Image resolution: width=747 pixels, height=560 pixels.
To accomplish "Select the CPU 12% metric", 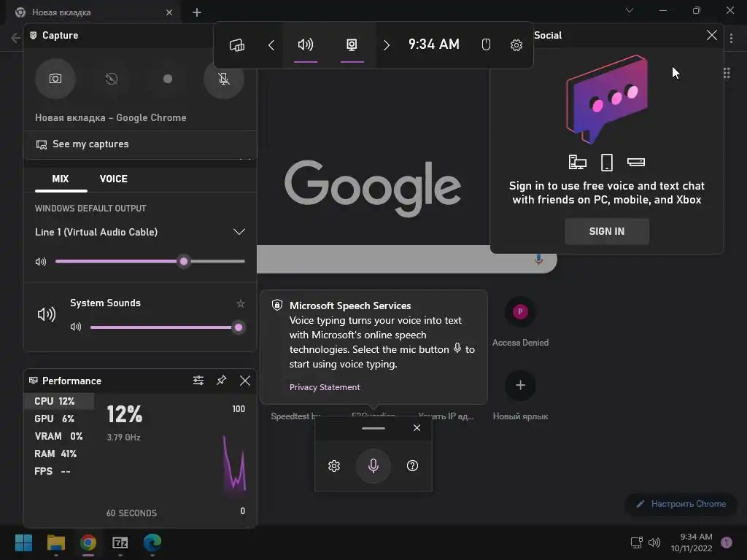I will coord(58,401).
